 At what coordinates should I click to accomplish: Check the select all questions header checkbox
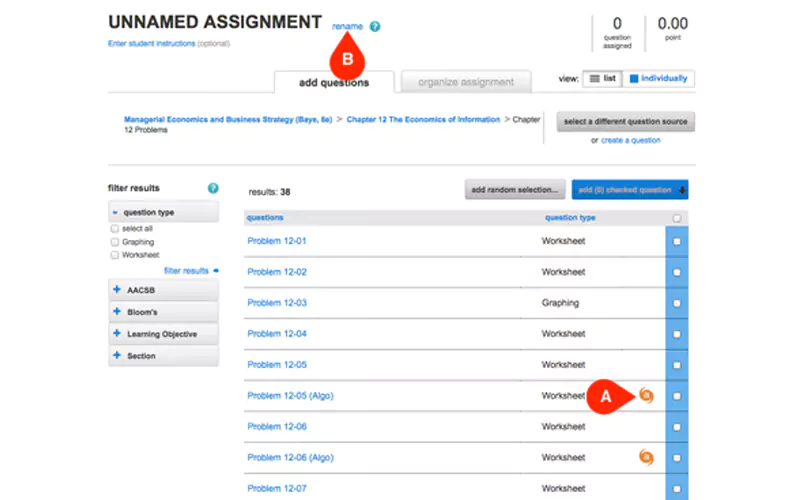coord(677,218)
